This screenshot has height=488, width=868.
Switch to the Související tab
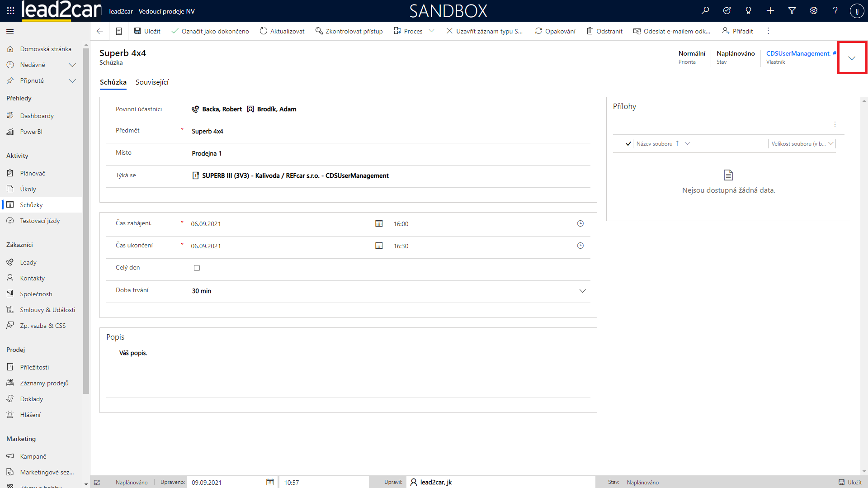coord(152,82)
